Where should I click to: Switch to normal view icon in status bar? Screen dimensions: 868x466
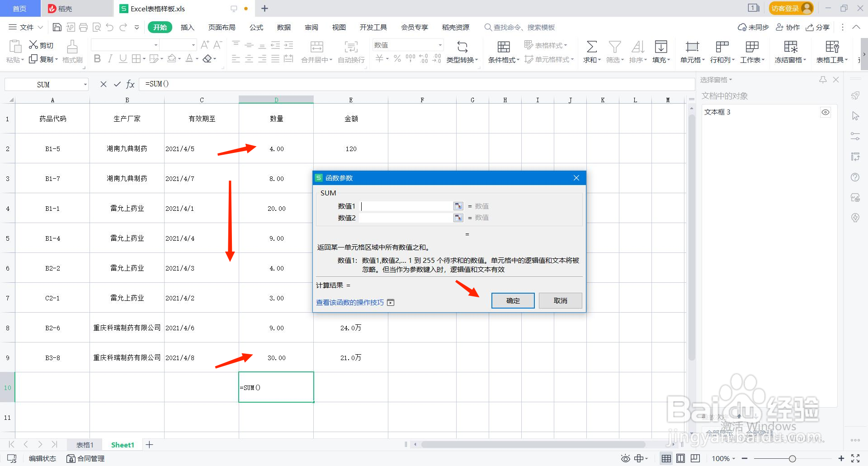click(x=666, y=458)
